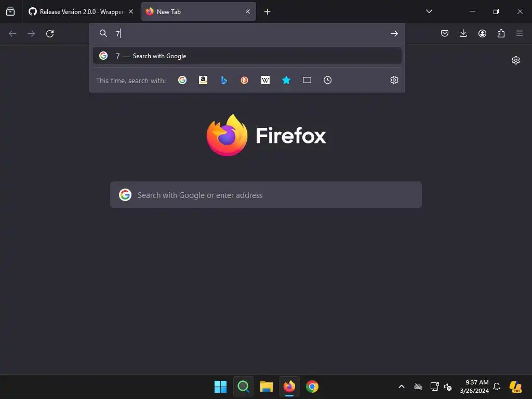
Task: Search this time with DuckDuckGo
Action: click(x=244, y=80)
